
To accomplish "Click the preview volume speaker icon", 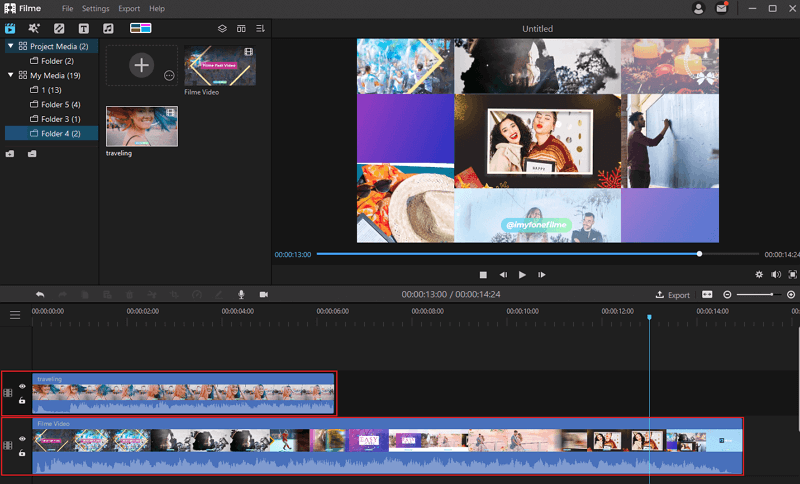I will point(776,274).
